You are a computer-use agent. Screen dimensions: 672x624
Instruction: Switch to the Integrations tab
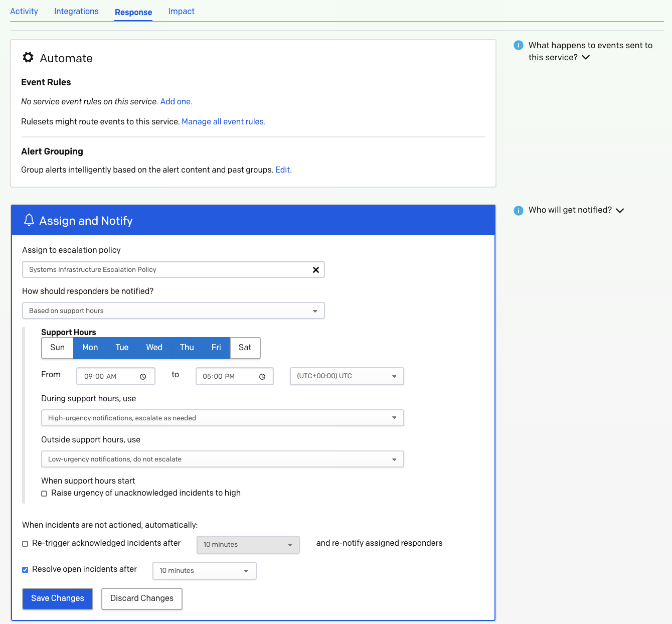[76, 11]
